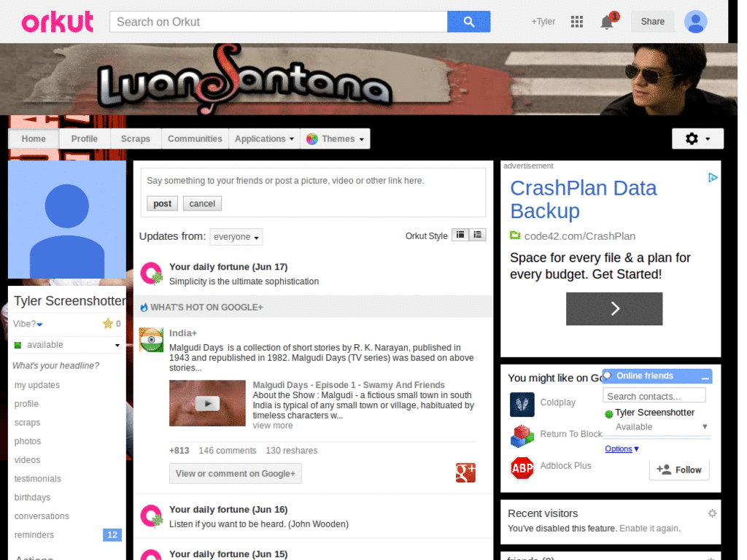Image resolution: width=747 pixels, height=560 pixels.
Task: Open the Applications dropdown menu
Action: click(264, 139)
